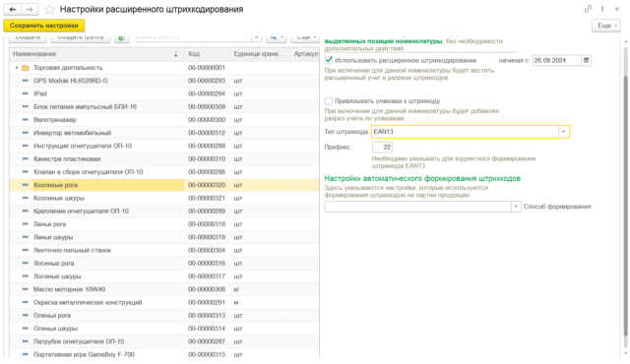Select the Ланьи шкуры item
Screen dimensions: 630x364
(164, 237)
